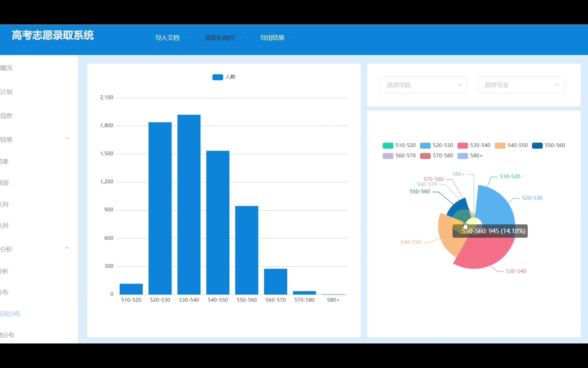Screen dimensions: 588x368
Task: Open the 选择学院 dropdown
Action: click(423, 85)
